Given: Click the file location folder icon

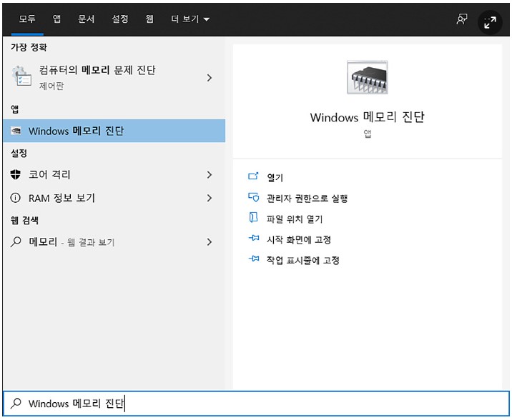Looking at the screenshot, I should click(x=253, y=217).
